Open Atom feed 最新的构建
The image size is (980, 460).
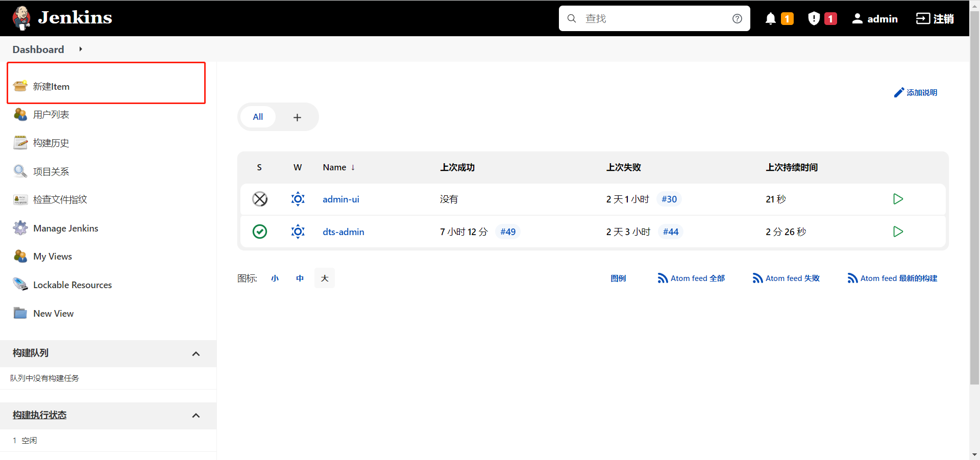coord(893,278)
